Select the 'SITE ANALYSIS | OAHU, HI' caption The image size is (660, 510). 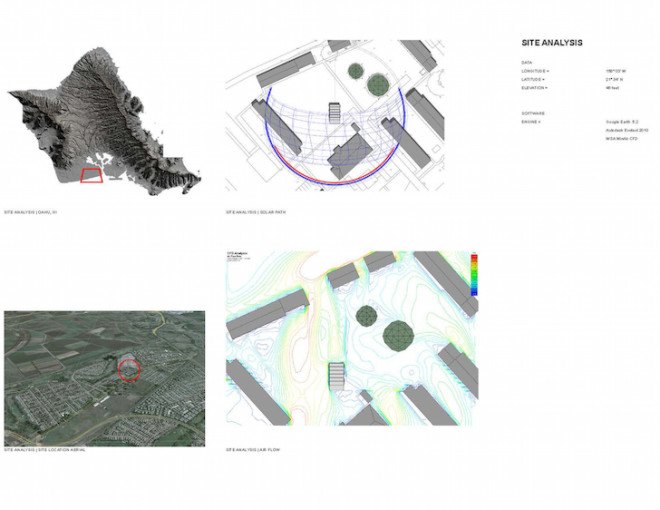click(30, 212)
